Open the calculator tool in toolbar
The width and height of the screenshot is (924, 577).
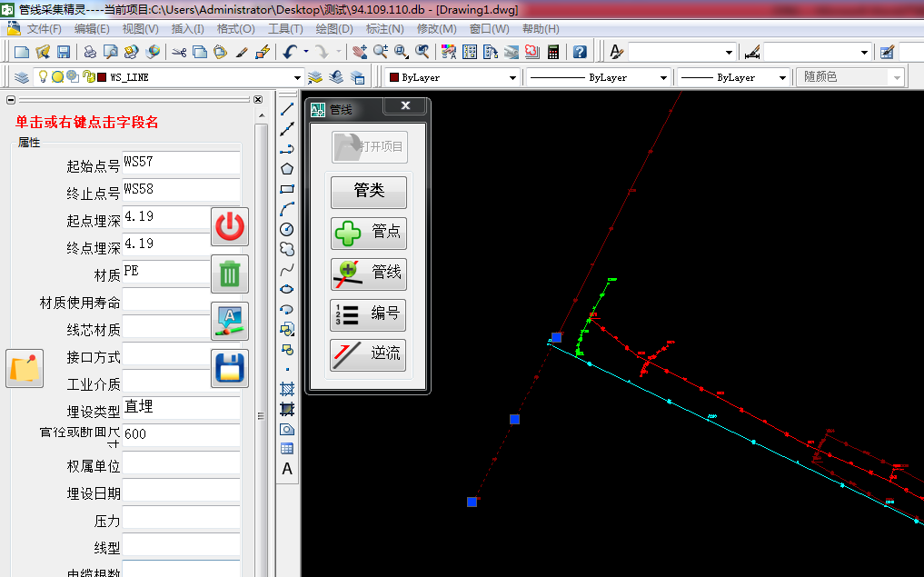coord(552,52)
